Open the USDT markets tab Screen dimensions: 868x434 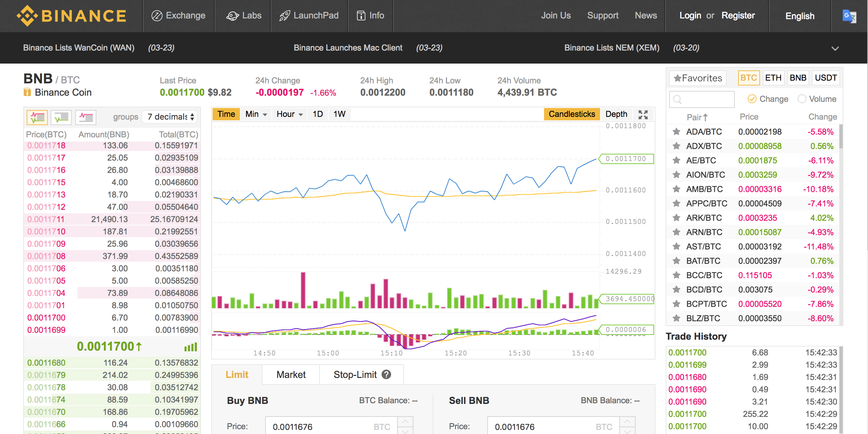(826, 78)
